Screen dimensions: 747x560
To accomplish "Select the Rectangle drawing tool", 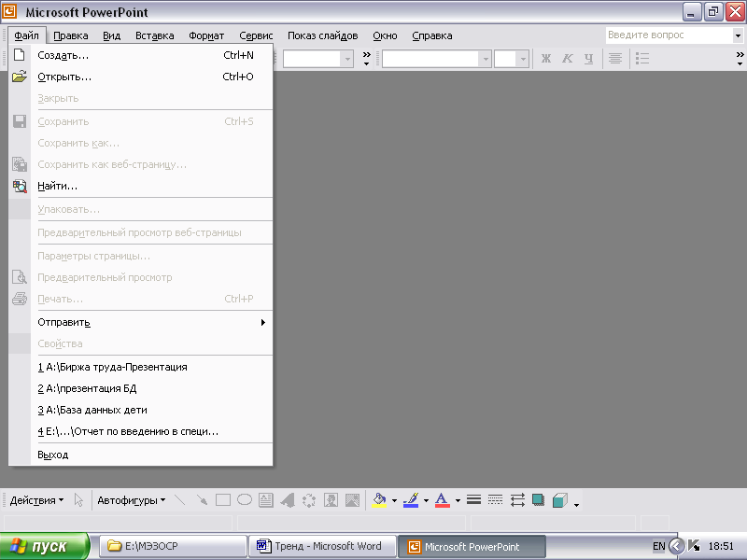I will 223,500.
